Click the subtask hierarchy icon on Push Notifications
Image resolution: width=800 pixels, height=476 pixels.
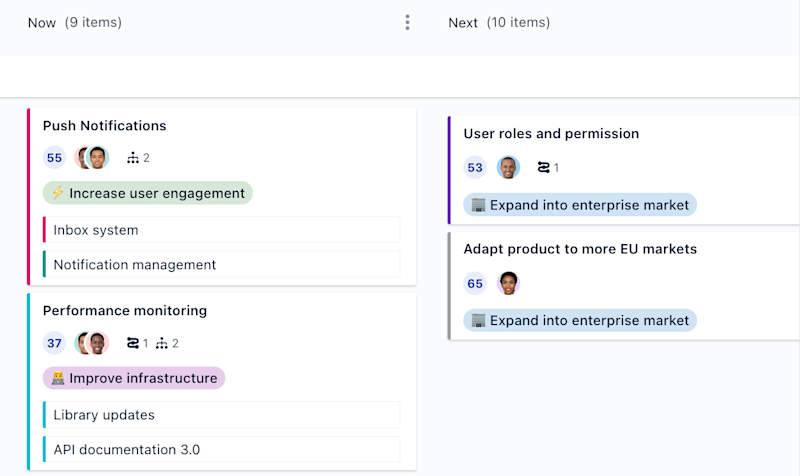133,158
